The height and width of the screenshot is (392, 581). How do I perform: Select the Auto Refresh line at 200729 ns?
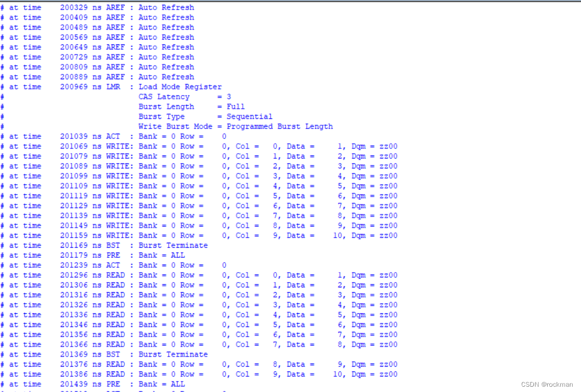click(97, 57)
